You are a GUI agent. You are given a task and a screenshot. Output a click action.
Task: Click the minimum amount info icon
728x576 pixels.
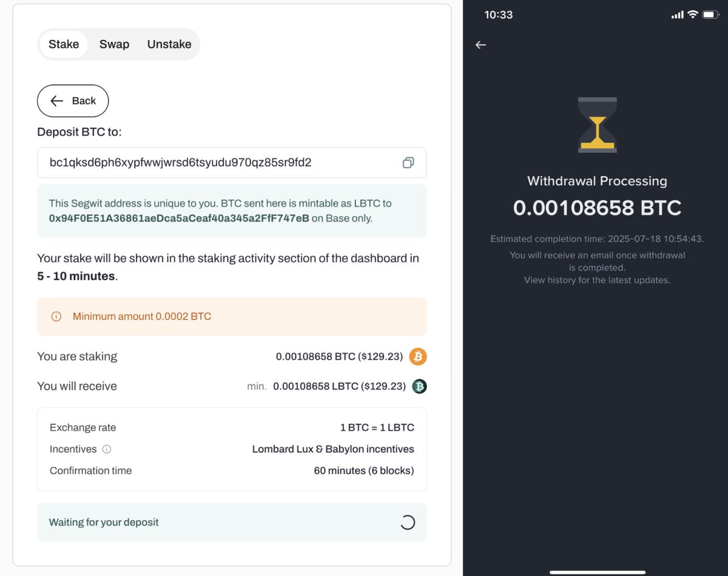pyautogui.click(x=56, y=316)
